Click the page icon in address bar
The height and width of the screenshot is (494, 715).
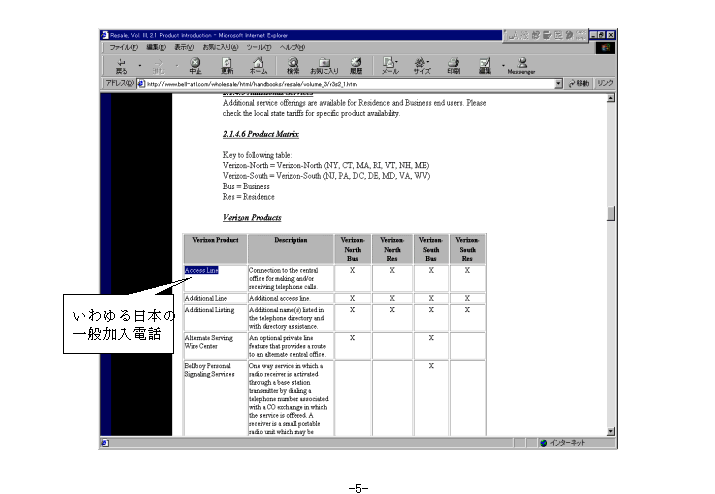(x=141, y=84)
